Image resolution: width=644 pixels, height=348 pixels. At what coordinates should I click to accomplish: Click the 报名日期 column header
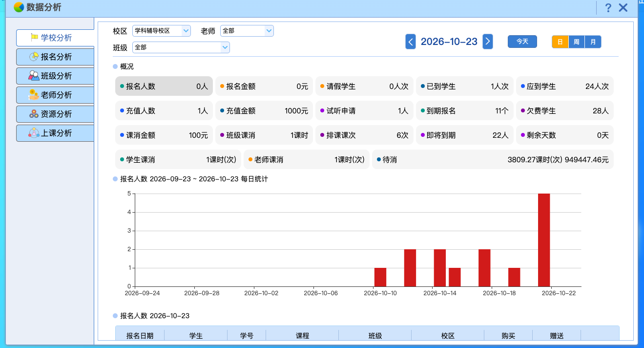[x=140, y=336]
